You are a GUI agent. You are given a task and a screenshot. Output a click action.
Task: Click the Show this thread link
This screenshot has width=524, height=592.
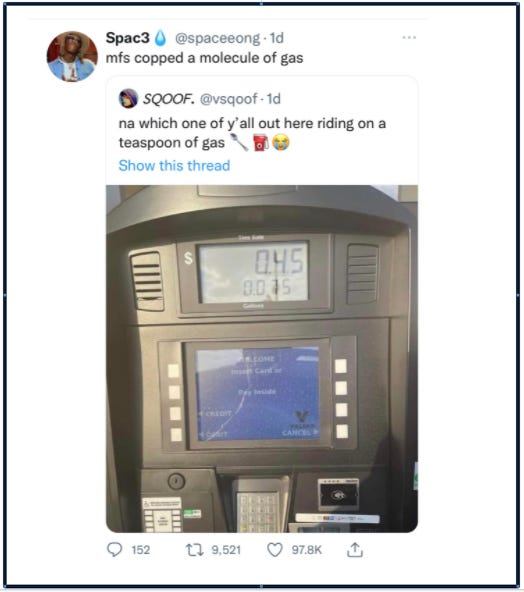(174, 165)
